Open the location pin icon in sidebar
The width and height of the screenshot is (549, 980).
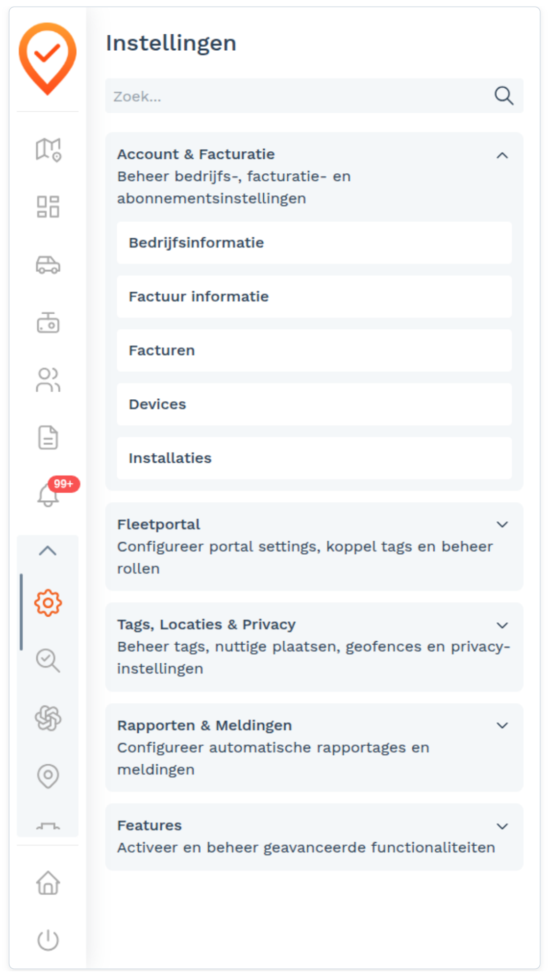[48, 776]
